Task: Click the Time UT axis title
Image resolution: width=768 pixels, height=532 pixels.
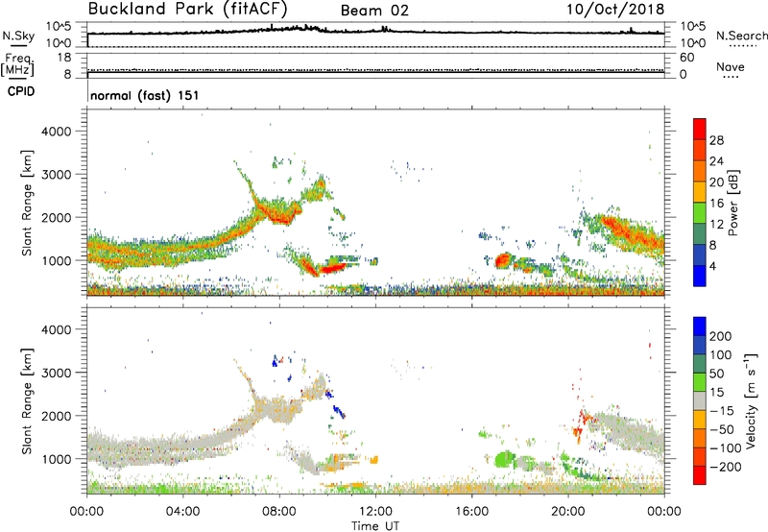Action: (x=375, y=526)
